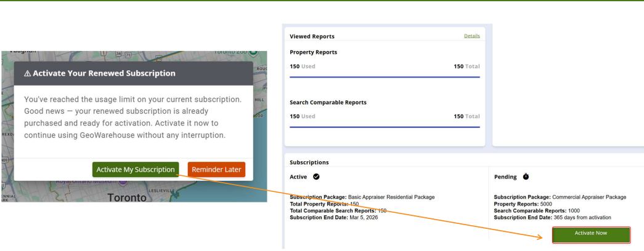Select the Subscriptions section heading
The height and width of the screenshot is (251, 644).
coord(309,162)
